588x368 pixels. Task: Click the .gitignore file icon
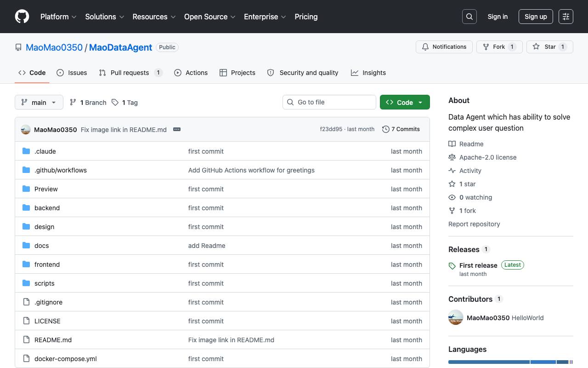[x=26, y=302]
